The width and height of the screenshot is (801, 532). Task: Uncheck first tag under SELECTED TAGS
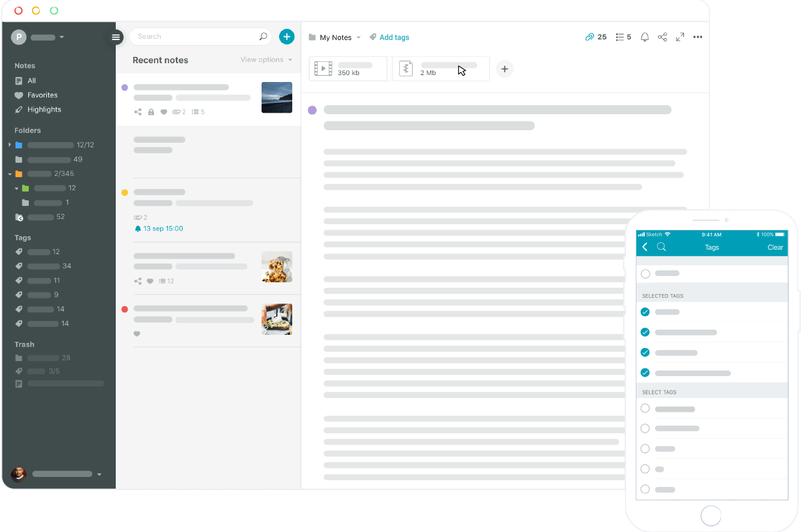tap(645, 312)
